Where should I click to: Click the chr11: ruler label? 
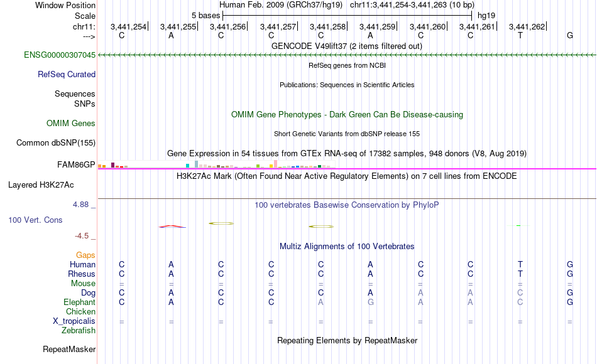click(x=84, y=26)
